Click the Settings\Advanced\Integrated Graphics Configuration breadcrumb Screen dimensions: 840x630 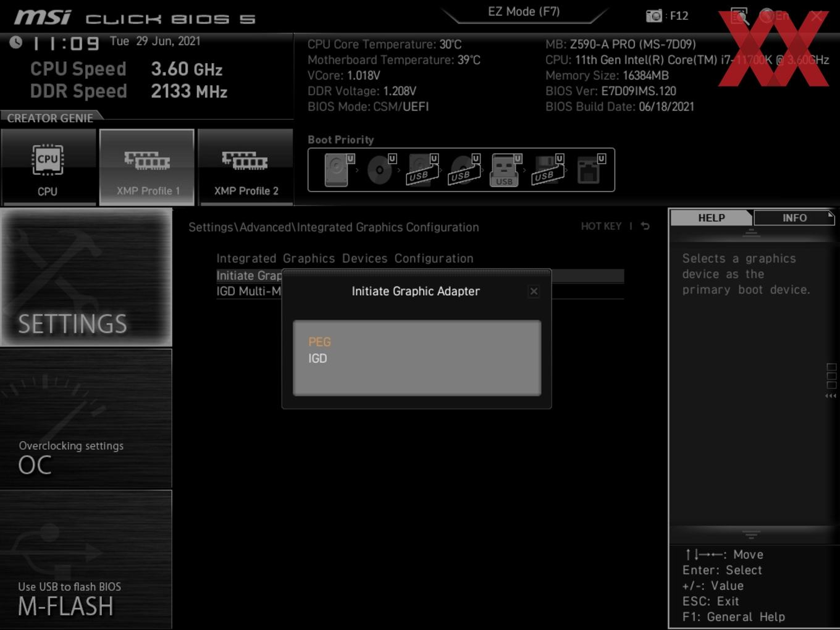[x=334, y=227]
